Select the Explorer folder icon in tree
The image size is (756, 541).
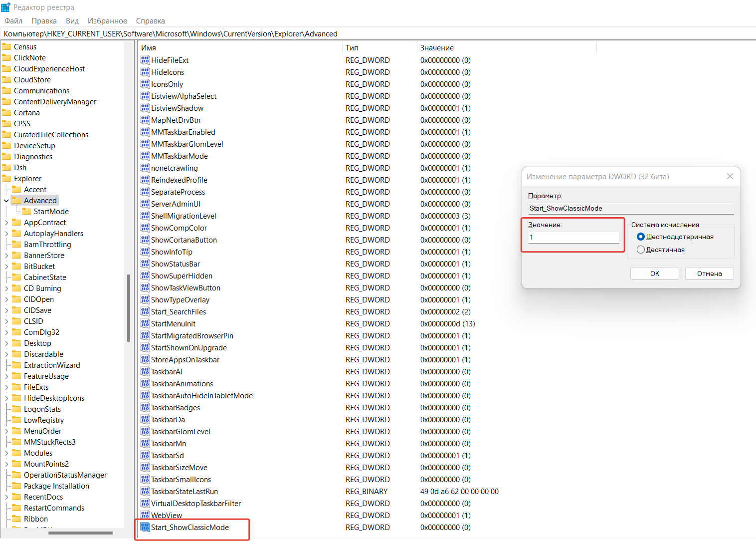click(6, 178)
